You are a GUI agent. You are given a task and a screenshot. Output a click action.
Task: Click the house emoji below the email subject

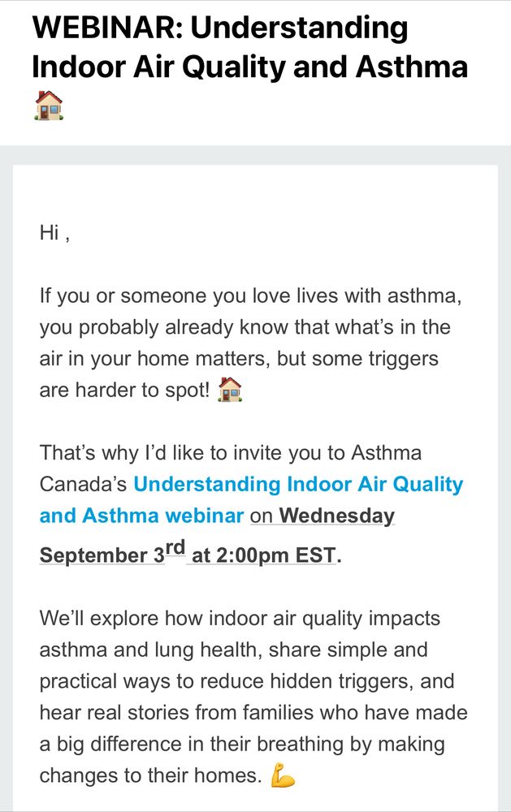point(49,105)
